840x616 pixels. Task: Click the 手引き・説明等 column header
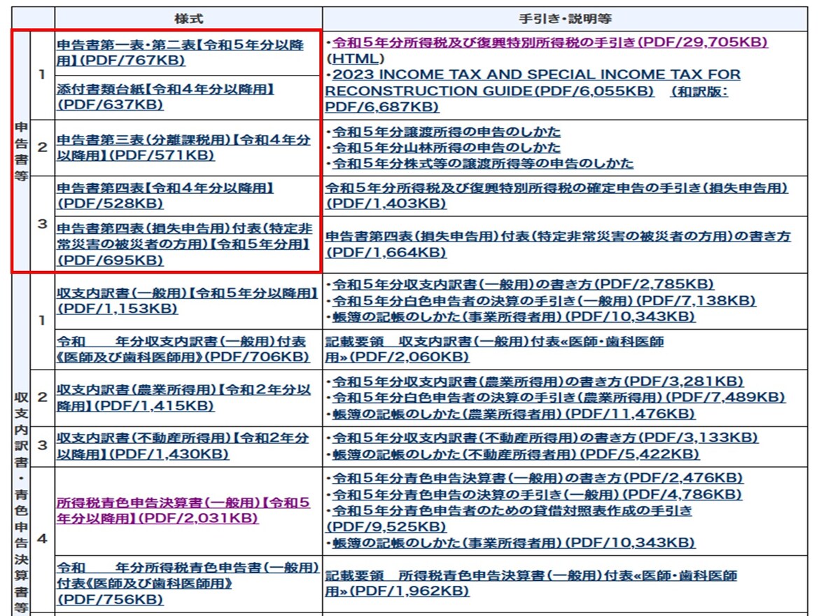click(x=565, y=19)
